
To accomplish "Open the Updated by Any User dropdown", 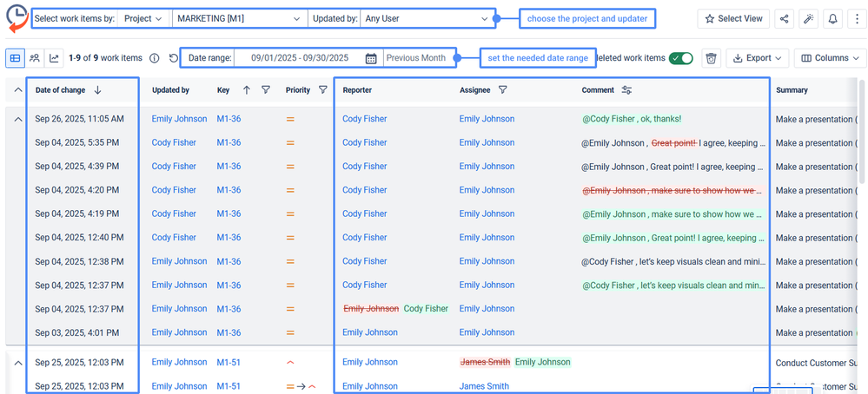I will (x=423, y=18).
